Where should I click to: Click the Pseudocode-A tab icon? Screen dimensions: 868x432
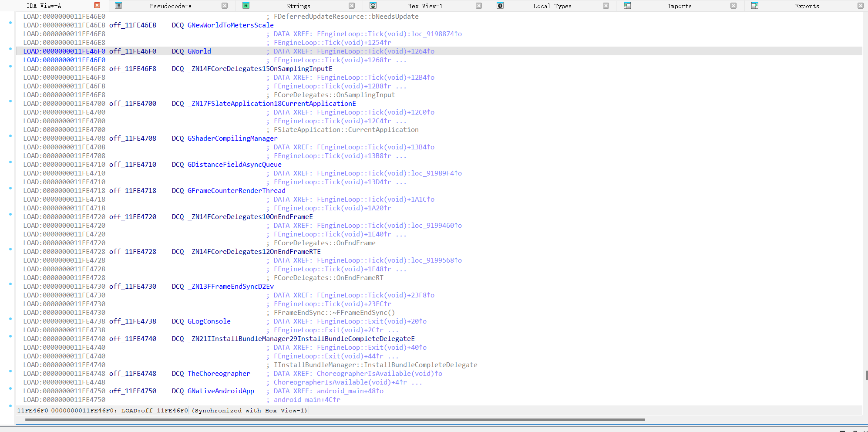(x=118, y=6)
